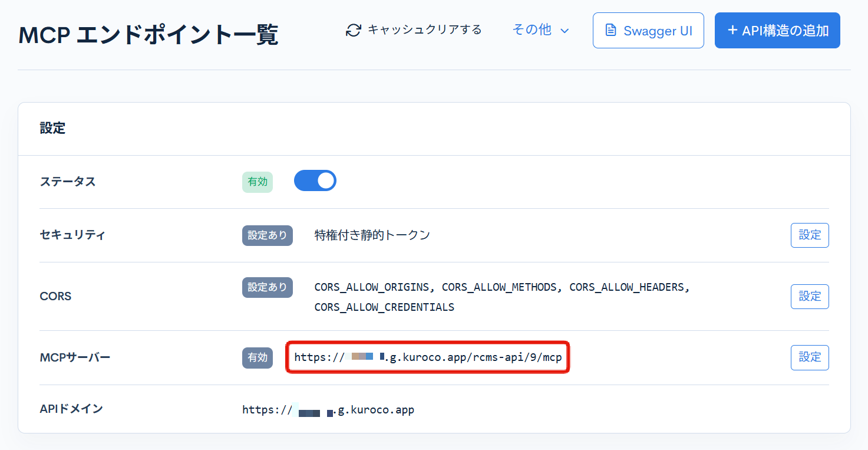This screenshot has height=450, width=868.
Task: Click the 設定あり badge in CORS row
Action: [267, 287]
